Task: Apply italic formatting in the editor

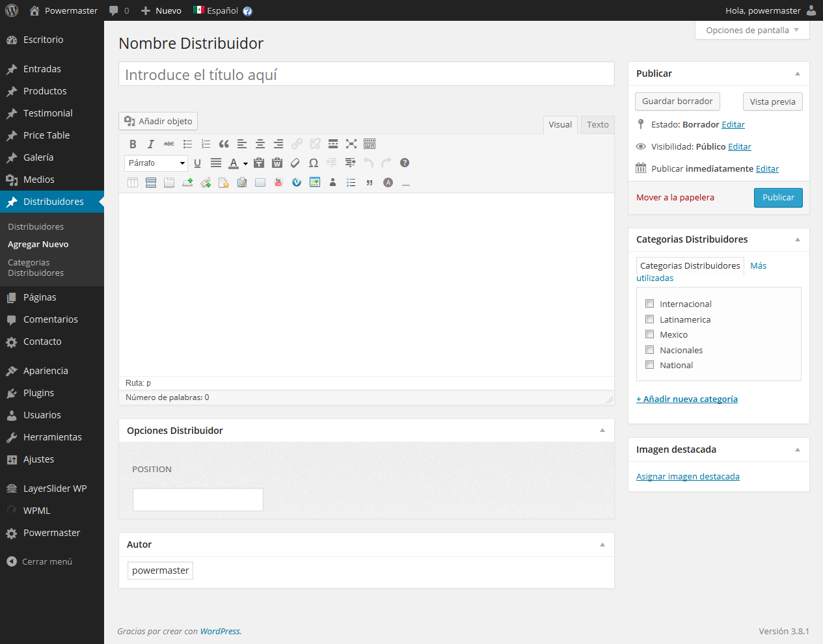Action: click(151, 144)
